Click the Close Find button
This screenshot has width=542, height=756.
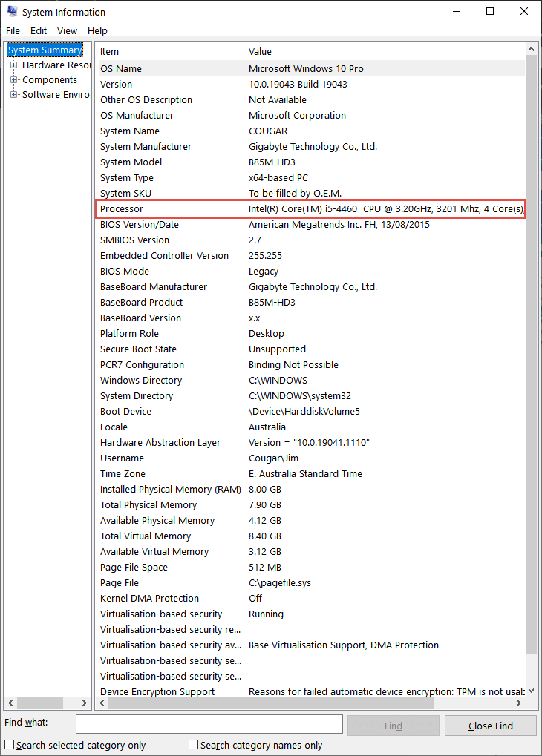(x=490, y=726)
